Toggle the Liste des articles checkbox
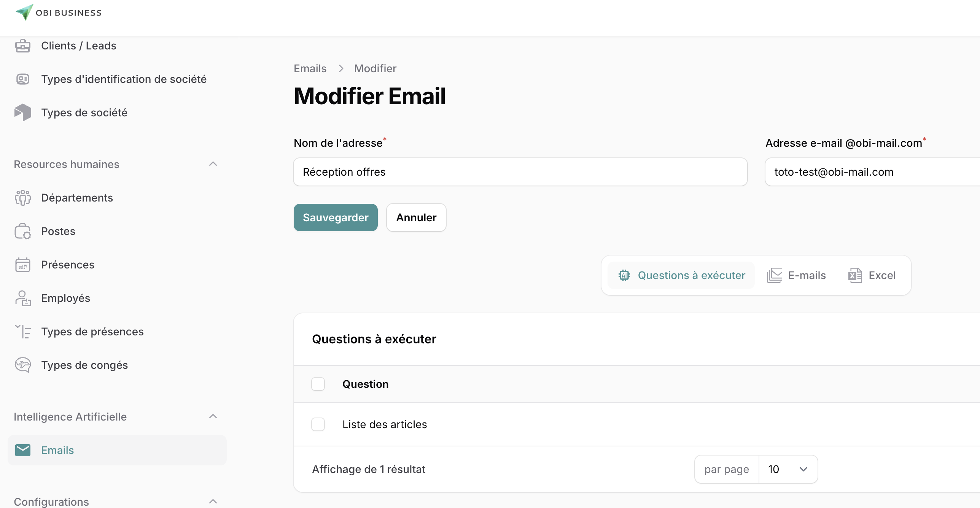Screen dimensions: 980x508 click(318, 424)
